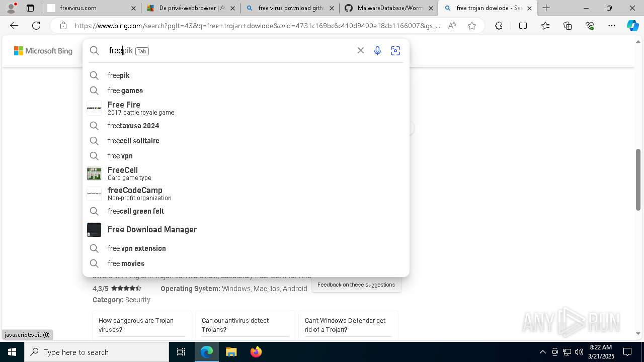The image size is (644, 362).
Task: Click the scroll down arrow of scrollbar
Action: tap(638, 333)
